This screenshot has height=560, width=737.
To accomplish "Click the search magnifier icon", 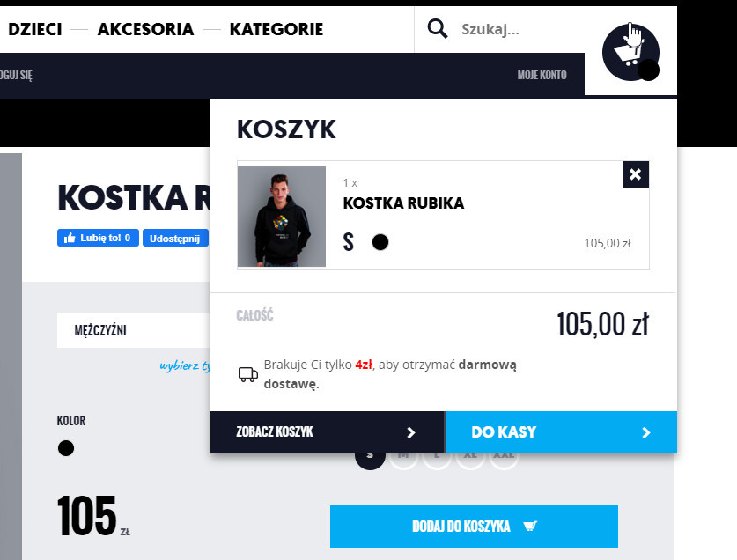I will [x=437, y=29].
